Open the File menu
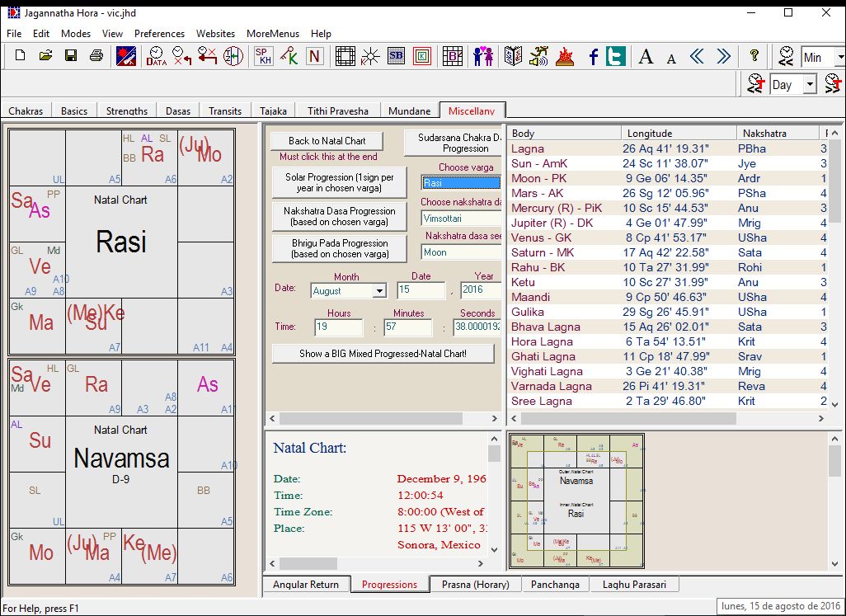This screenshot has width=846, height=616. coord(14,34)
